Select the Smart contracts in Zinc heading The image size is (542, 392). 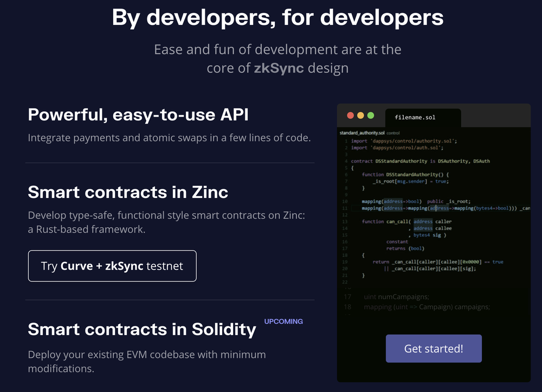pyautogui.click(x=128, y=192)
